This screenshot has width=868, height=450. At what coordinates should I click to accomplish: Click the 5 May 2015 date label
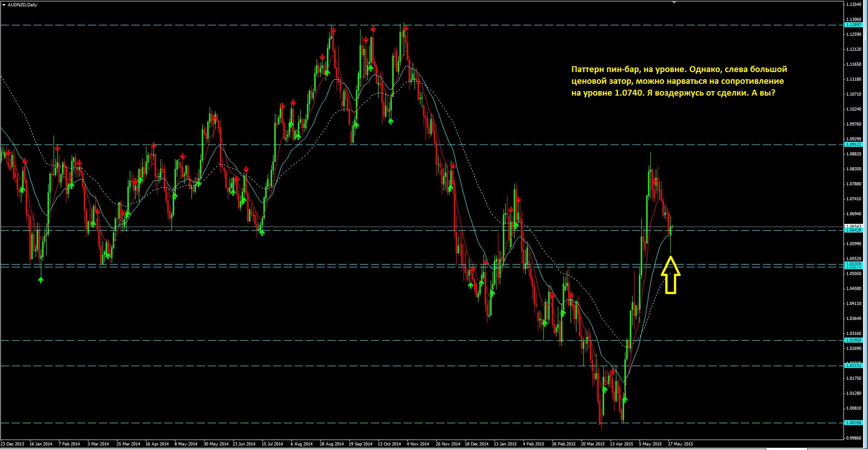pos(650,444)
